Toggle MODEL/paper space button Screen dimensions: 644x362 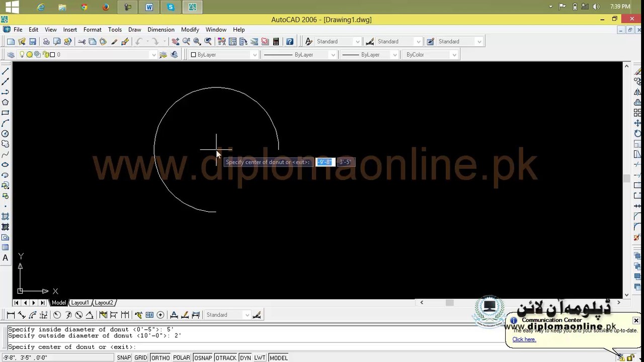click(279, 358)
